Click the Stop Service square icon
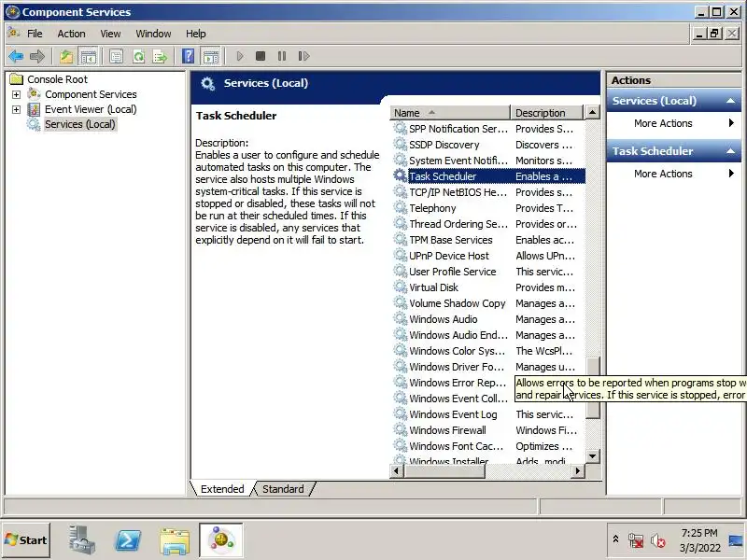 [261, 56]
